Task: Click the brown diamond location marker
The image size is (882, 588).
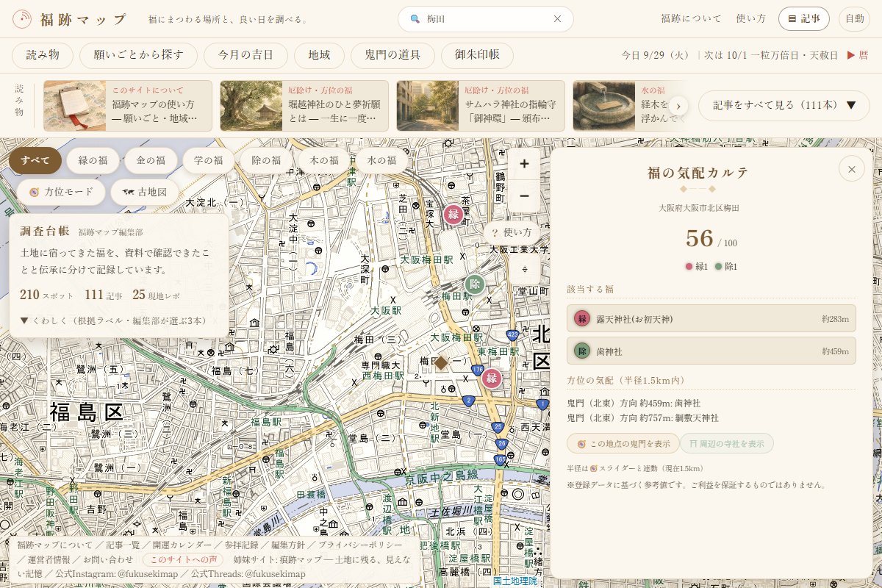Action: coord(441,362)
